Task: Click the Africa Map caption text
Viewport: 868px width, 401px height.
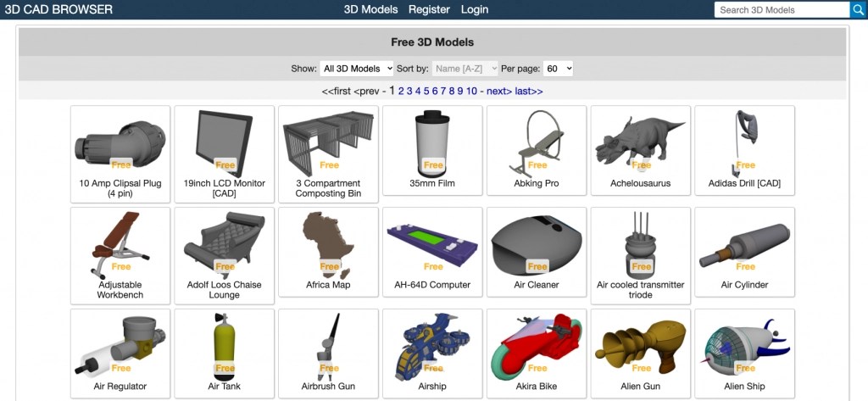Action: 328,285
